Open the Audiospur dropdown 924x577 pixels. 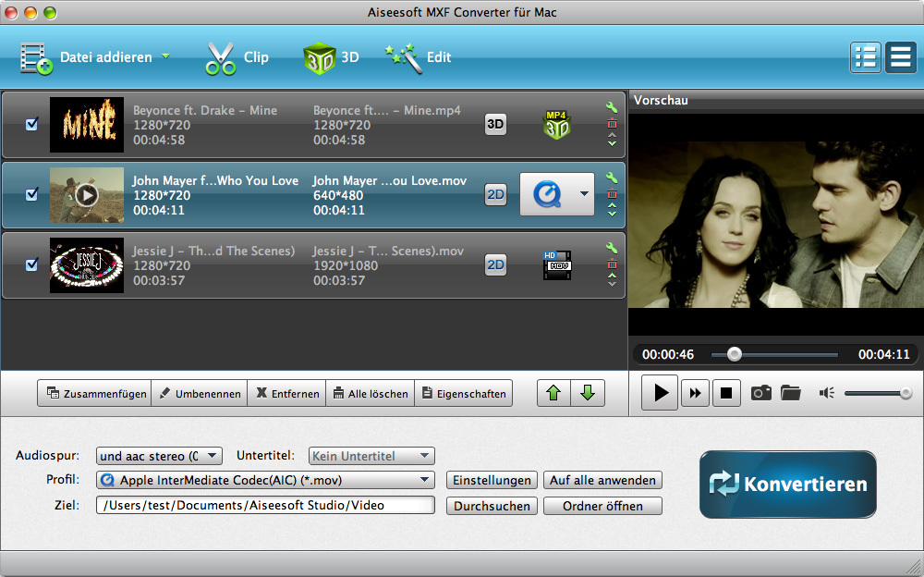click(x=159, y=456)
